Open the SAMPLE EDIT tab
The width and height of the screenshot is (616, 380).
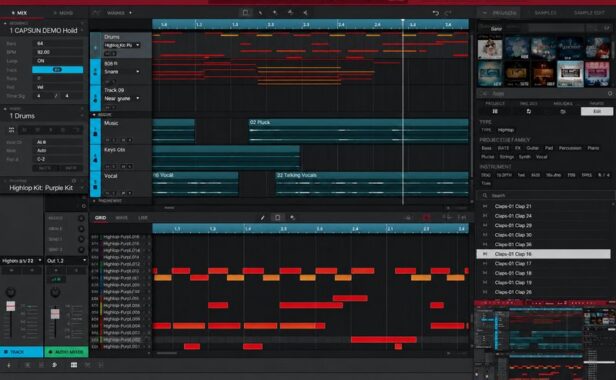(x=590, y=13)
